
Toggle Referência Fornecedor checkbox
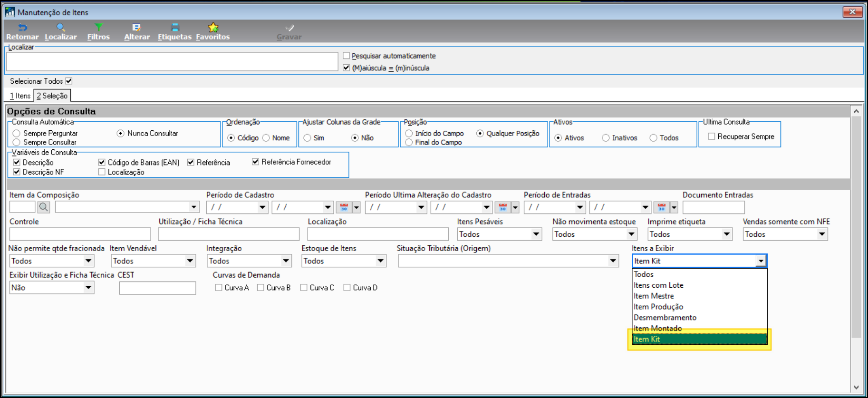click(x=256, y=162)
